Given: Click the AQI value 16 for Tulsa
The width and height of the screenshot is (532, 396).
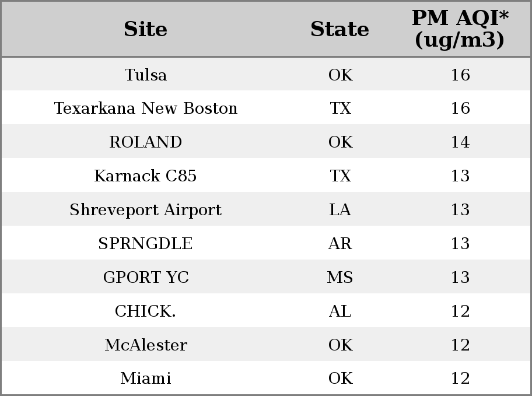Looking at the screenshot, I should 460,75.
